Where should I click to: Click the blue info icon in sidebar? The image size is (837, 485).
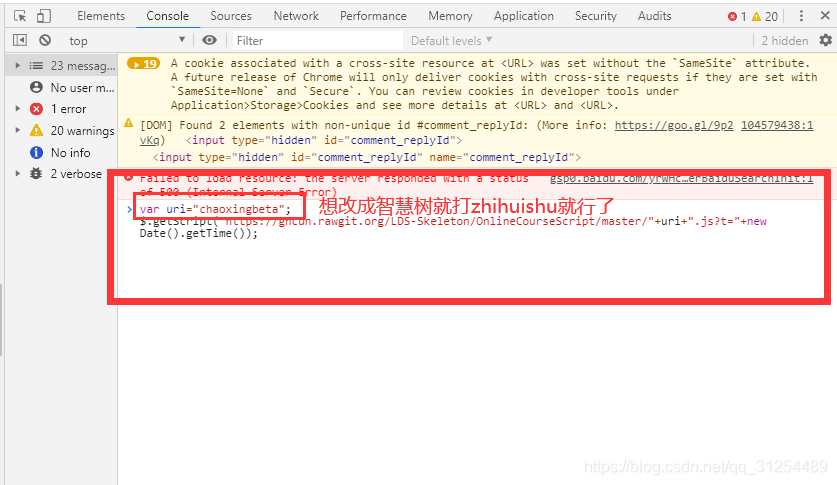click(36, 153)
